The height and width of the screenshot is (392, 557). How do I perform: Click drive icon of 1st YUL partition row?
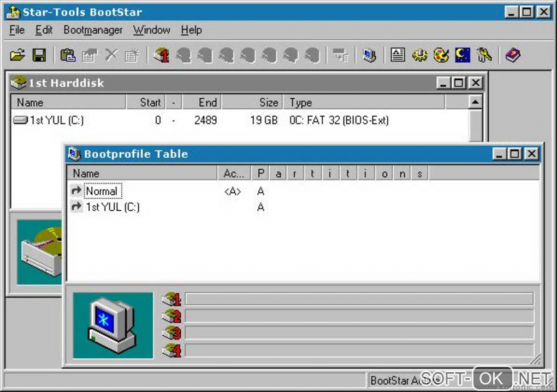pyautogui.click(x=20, y=120)
